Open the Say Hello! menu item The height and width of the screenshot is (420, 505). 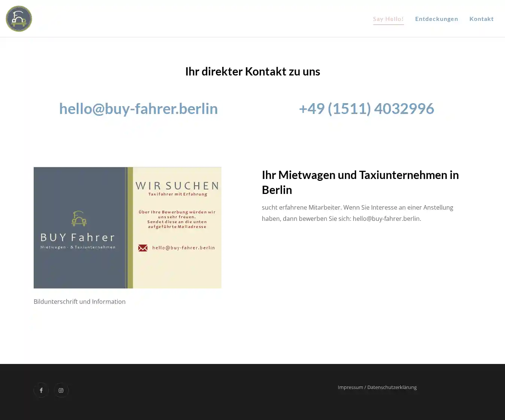tap(388, 19)
